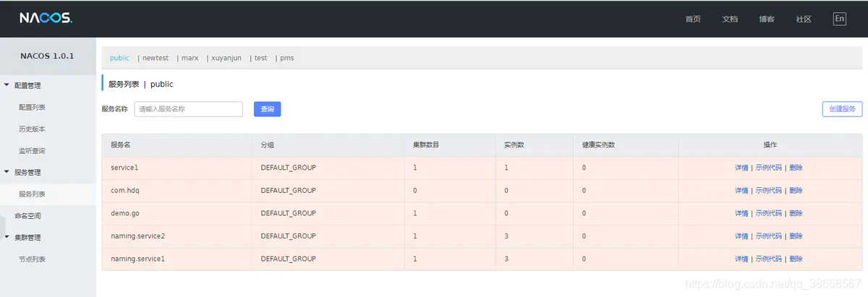868x297 pixels.
Task: Open 示例代码 for naming.service2
Action: (x=769, y=236)
